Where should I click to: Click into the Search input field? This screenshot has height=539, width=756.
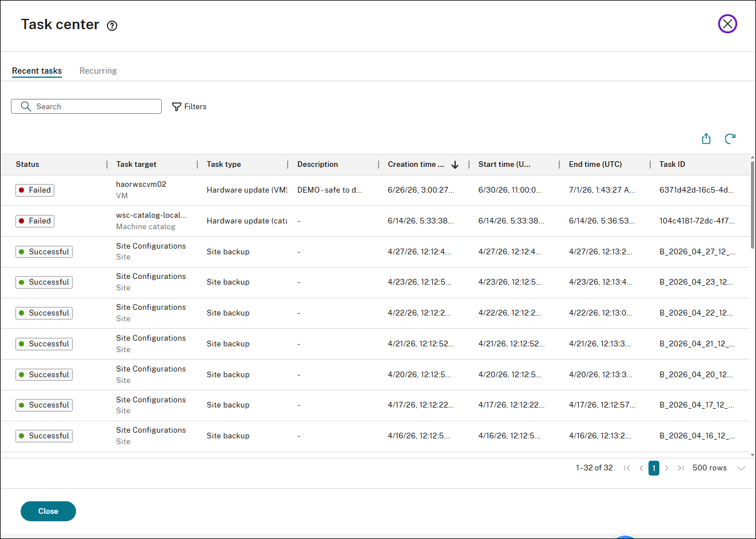[86, 106]
